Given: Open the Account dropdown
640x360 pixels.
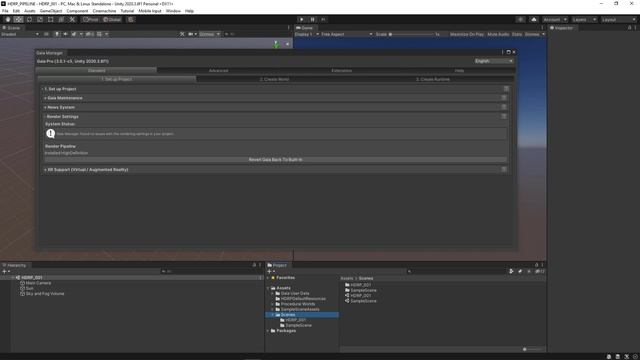Looking at the screenshot, I should [555, 20].
